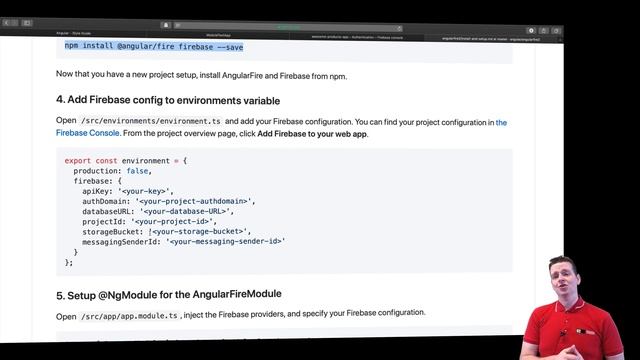The height and width of the screenshot is (360, 640).
Task: Click the reload icon in address bar
Action: tap(399, 28)
